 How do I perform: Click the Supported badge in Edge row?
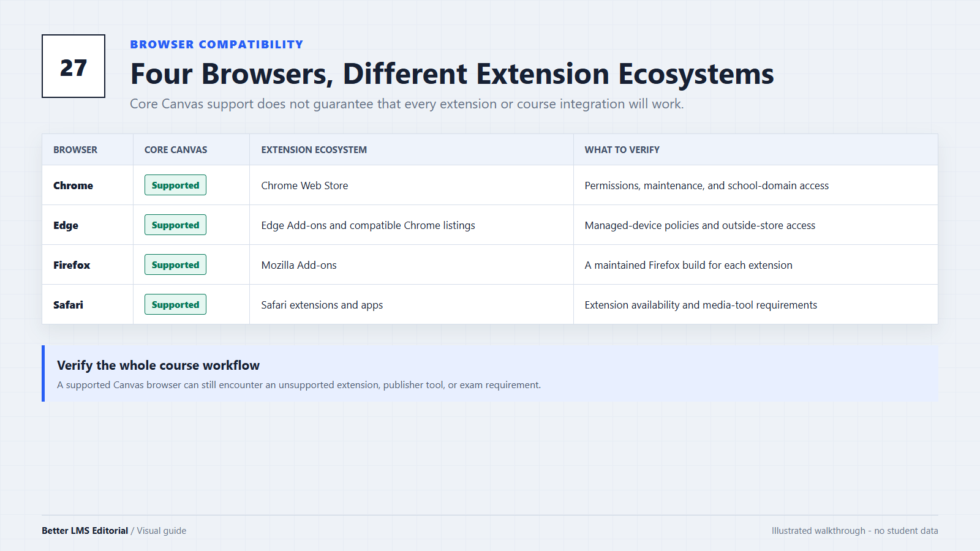click(175, 225)
